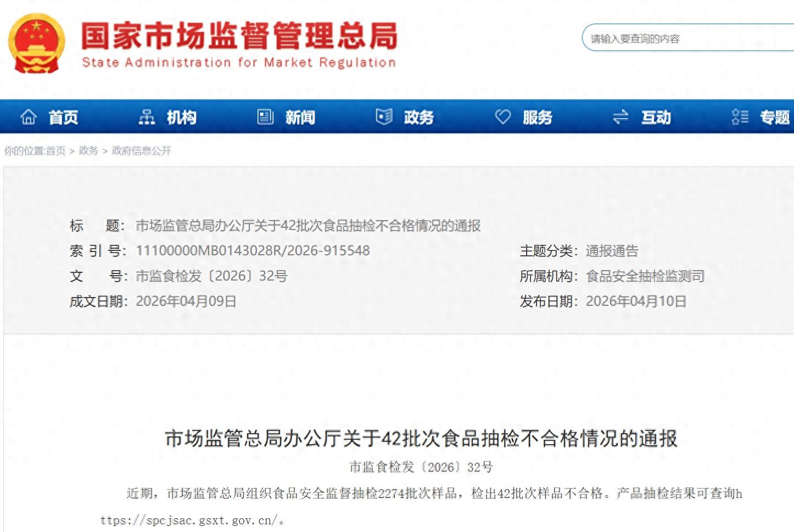The width and height of the screenshot is (794, 532).
Task: Open the 政府信息公开 breadcrumb link
Action: pyautogui.click(x=141, y=151)
